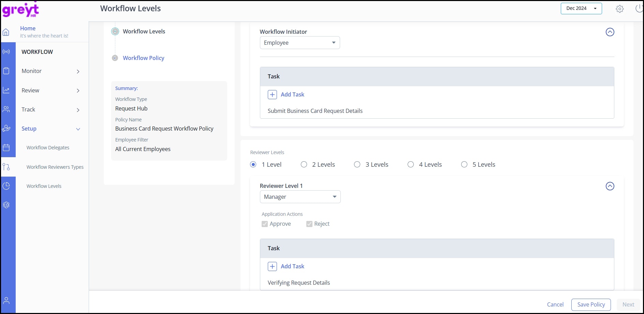Open the Track menu item

point(28,109)
